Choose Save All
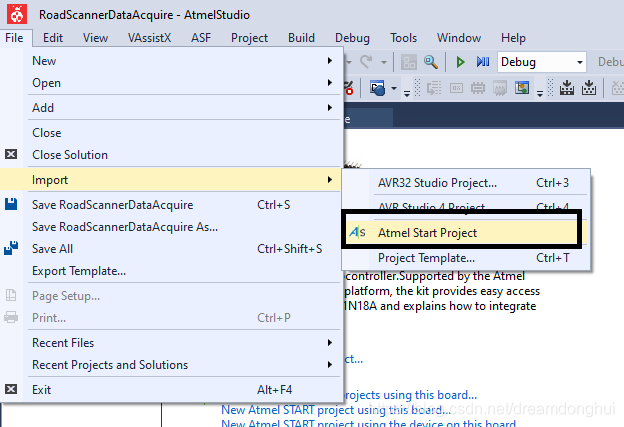Image resolution: width=624 pixels, height=427 pixels. [x=171, y=249]
